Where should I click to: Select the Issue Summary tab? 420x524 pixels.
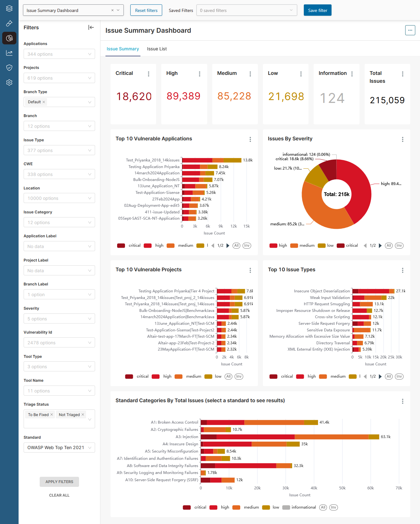123,49
